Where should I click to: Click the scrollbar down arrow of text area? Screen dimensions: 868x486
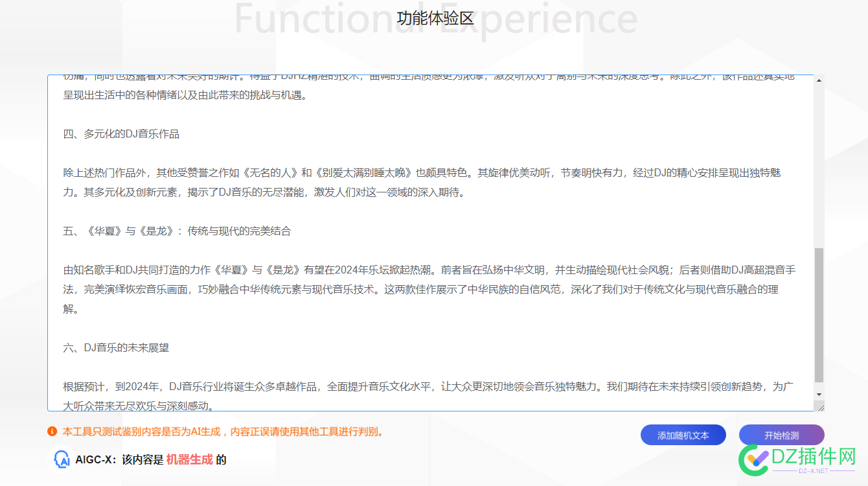(x=819, y=394)
